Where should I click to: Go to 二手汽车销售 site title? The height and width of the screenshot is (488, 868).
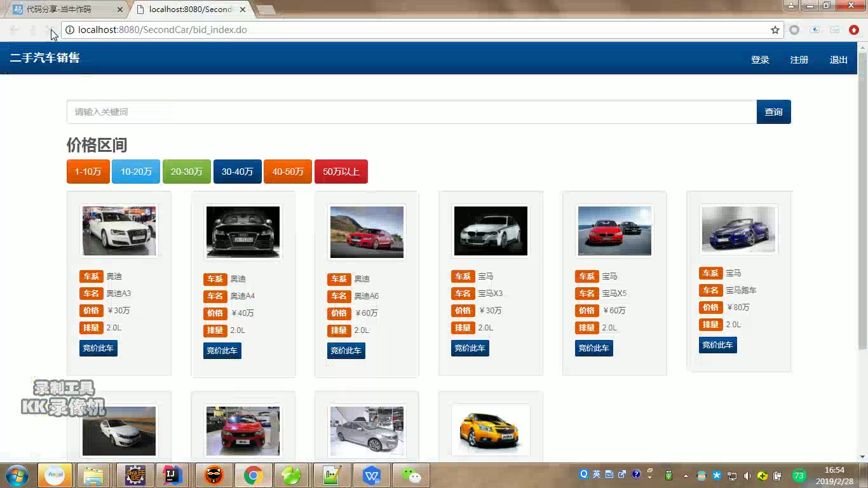pyautogui.click(x=44, y=58)
